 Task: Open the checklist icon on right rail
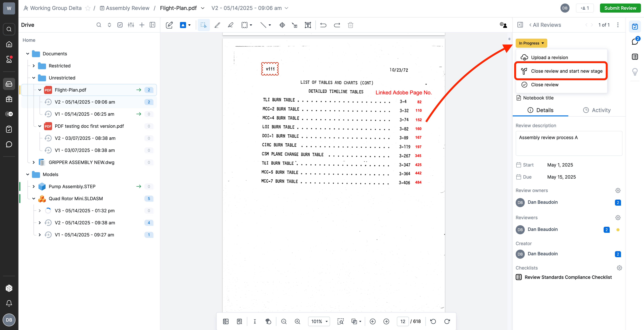(635, 57)
